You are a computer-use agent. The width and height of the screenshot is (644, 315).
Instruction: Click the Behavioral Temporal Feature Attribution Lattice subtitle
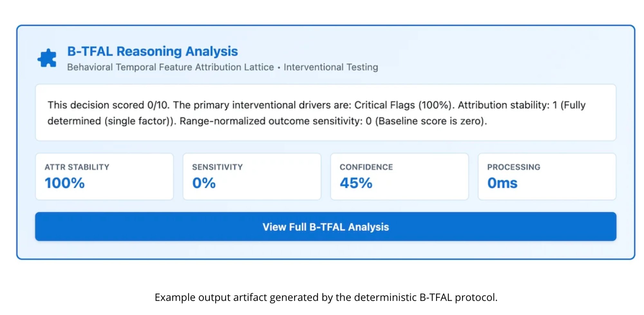[170, 67]
